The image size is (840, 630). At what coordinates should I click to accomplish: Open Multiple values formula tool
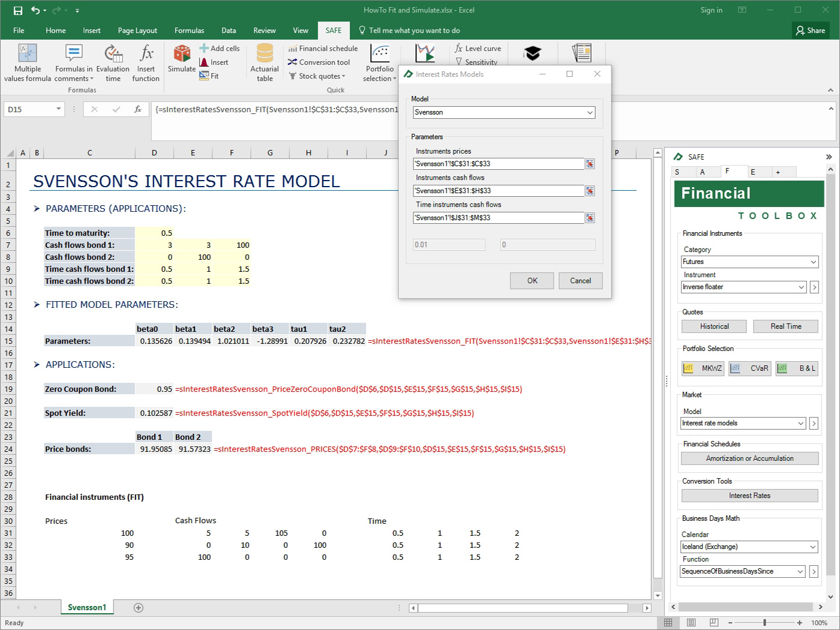tap(28, 63)
